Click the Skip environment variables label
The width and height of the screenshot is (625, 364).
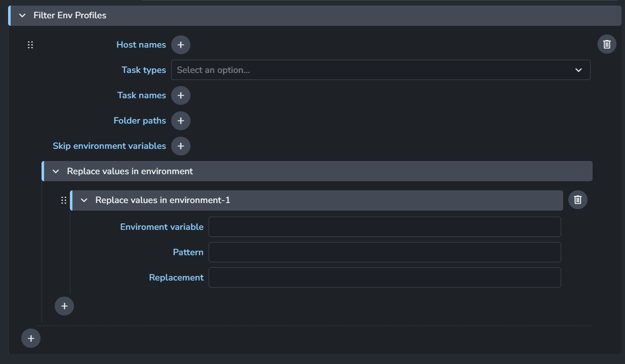(109, 146)
